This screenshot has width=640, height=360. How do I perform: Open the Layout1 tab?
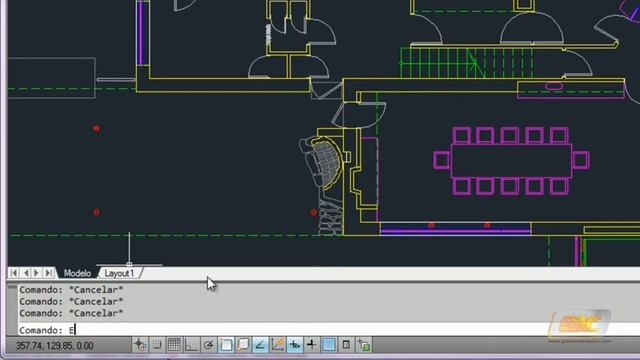click(119, 273)
